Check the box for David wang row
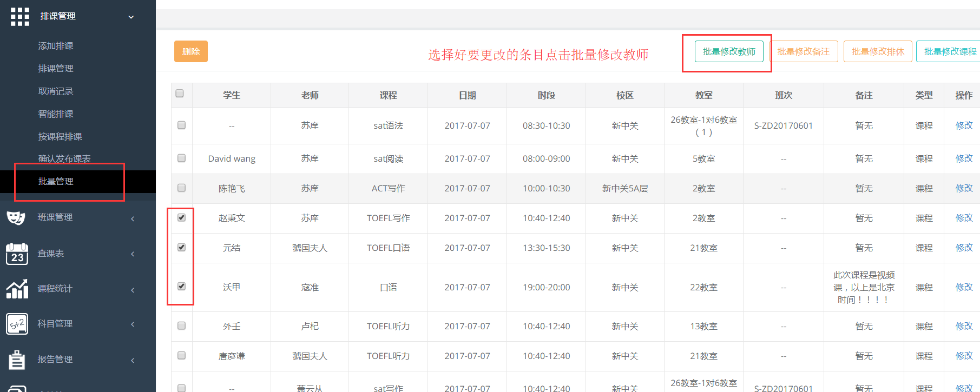The image size is (980, 392). (181, 158)
